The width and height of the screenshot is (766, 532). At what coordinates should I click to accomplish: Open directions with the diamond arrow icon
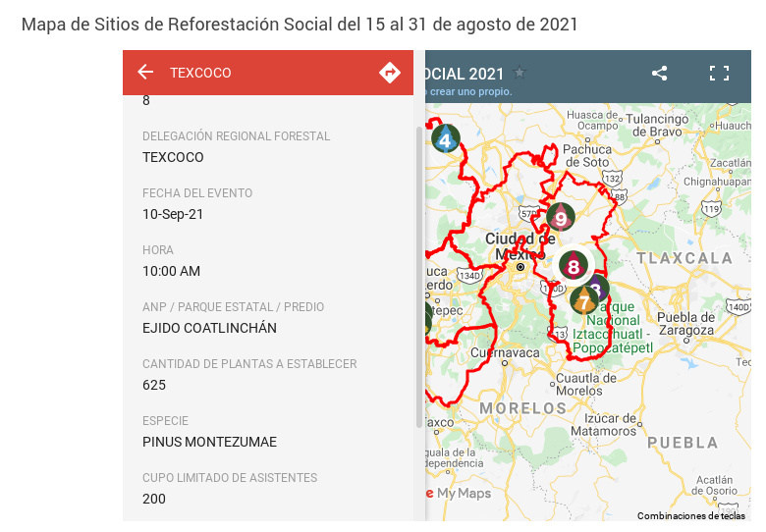pos(389,73)
